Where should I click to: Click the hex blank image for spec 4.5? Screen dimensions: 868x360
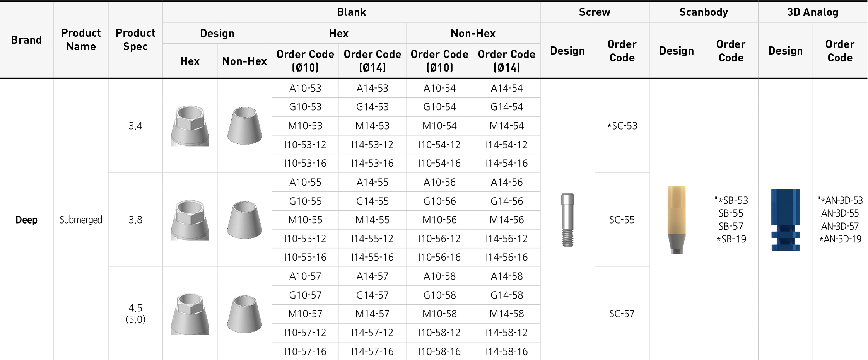pyautogui.click(x=190, y=314)
